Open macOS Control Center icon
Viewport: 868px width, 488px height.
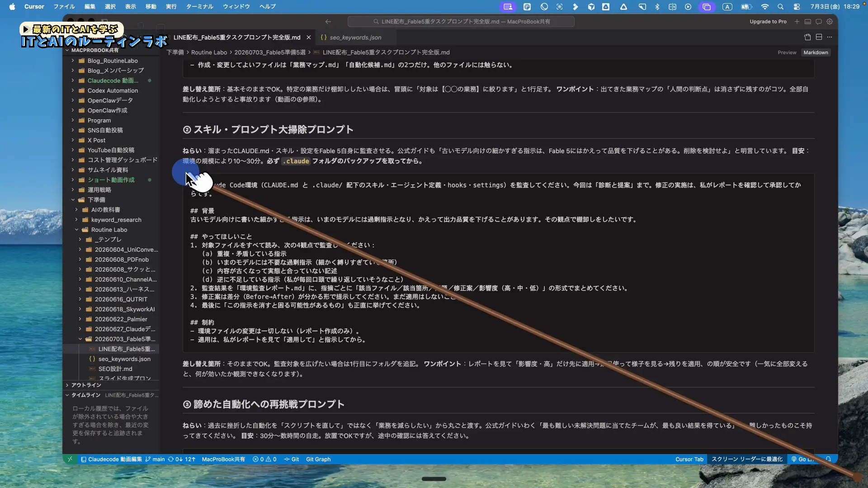point(797,6)
